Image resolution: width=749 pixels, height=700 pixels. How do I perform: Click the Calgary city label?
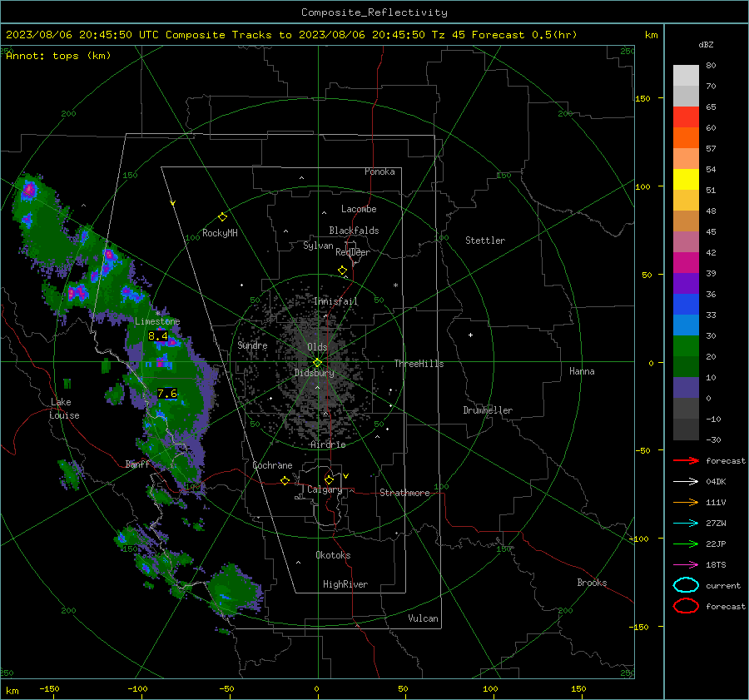325,489
